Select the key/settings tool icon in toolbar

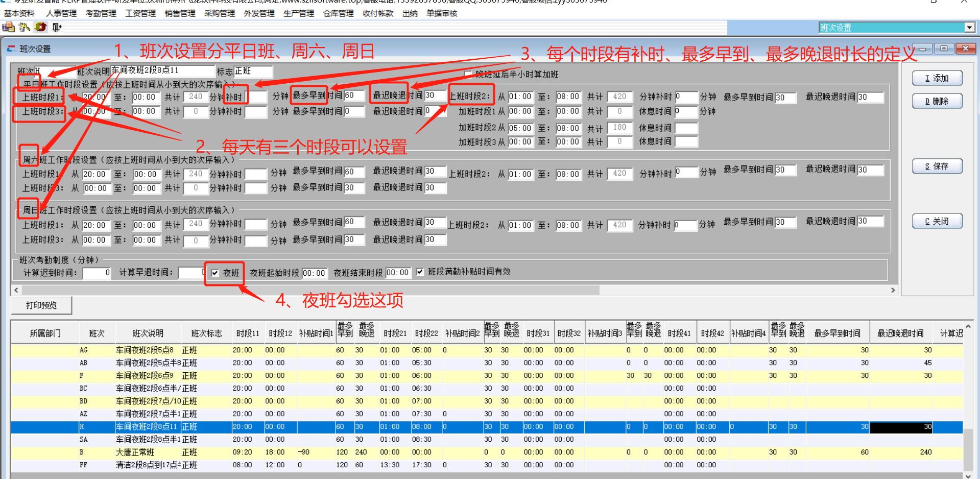coord(24,27)
